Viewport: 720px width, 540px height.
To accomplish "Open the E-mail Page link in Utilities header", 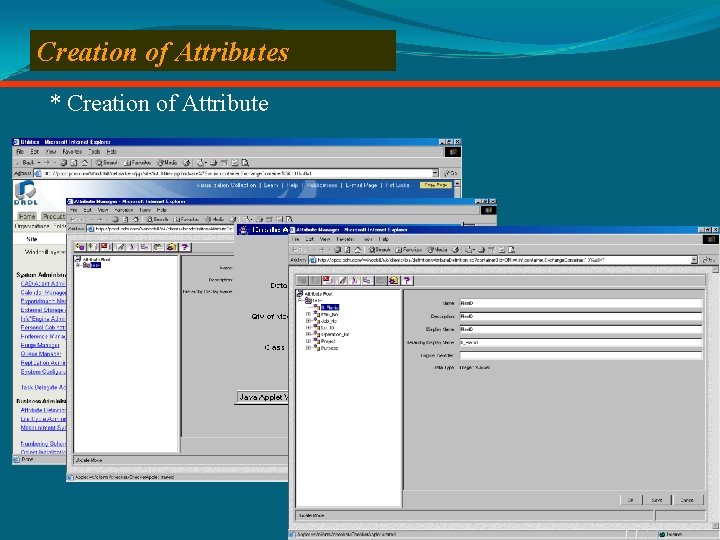I will point(361,185).
